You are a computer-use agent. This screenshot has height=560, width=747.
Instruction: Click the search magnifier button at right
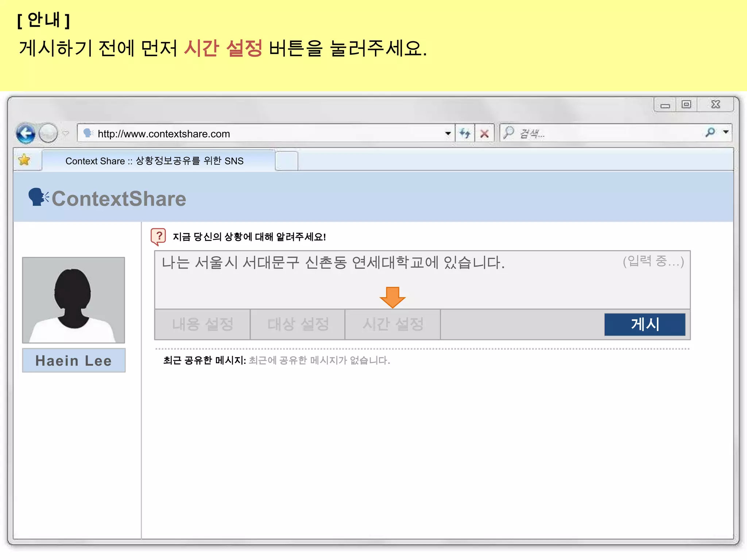710,132
